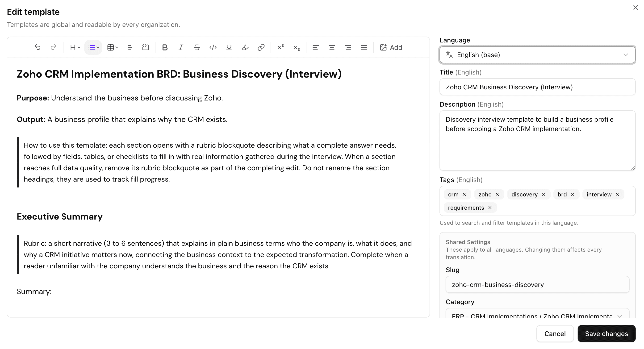Image resolution: width=644 pixels, height=349 pixels.
Task: Open the list style dropdown
Action: pos(93,47)
